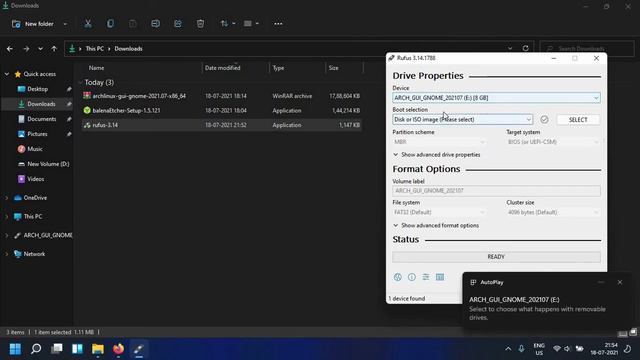Open Videos in Quick access

point(36,179)
